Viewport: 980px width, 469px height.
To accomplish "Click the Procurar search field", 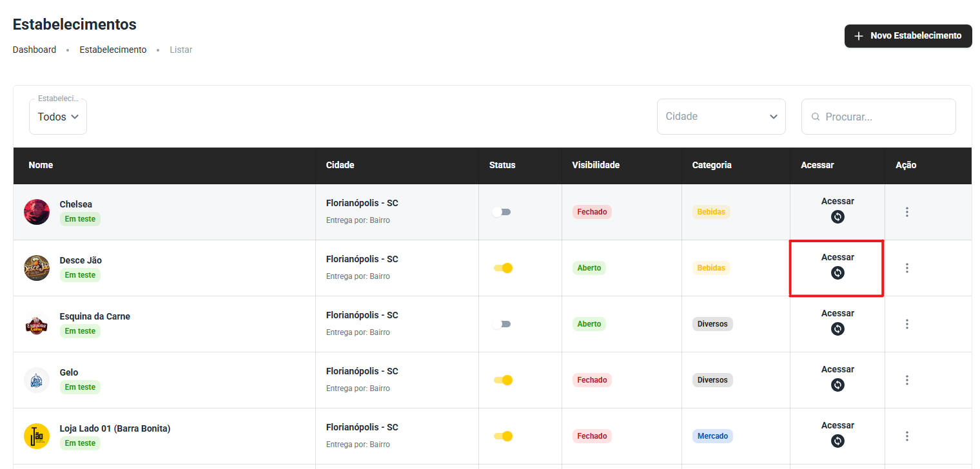I will [x=879, y=117].
